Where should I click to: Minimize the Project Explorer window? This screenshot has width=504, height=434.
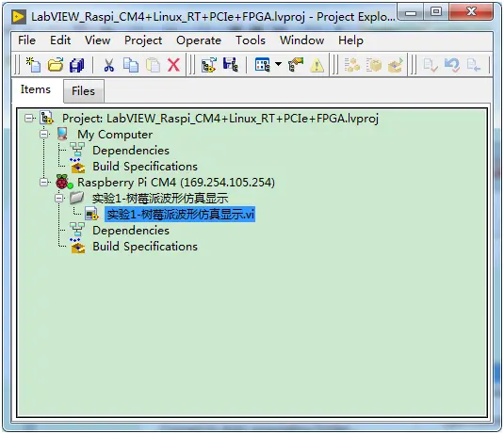tap(411, 12)
